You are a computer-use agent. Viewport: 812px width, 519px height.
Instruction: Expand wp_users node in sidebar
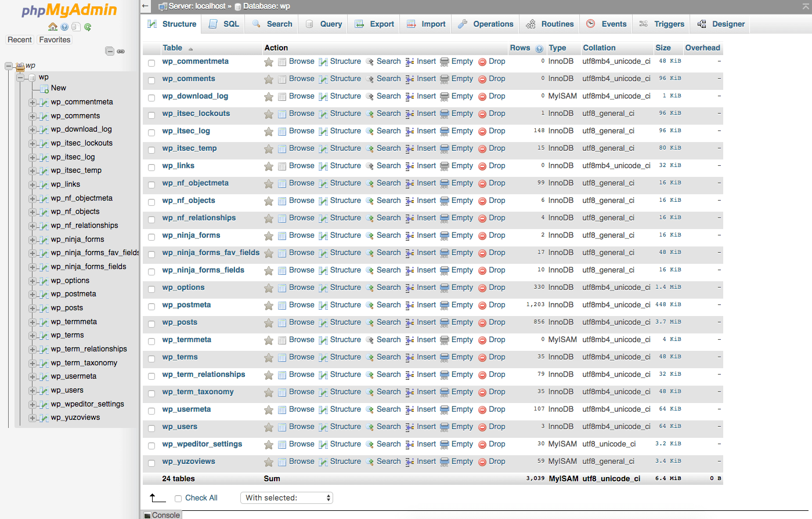pyautogui.click(x=33, y=391)
